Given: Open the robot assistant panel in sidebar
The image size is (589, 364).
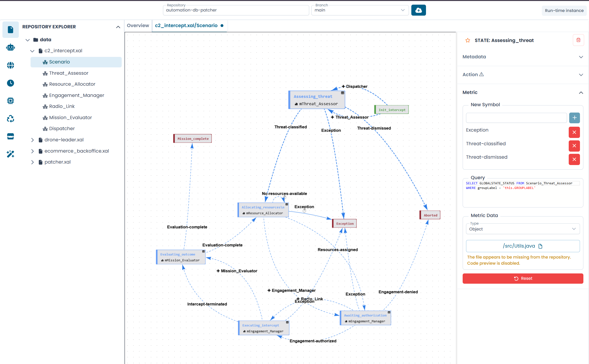Looking at the screenshot, I should click(x=11, y=47).
